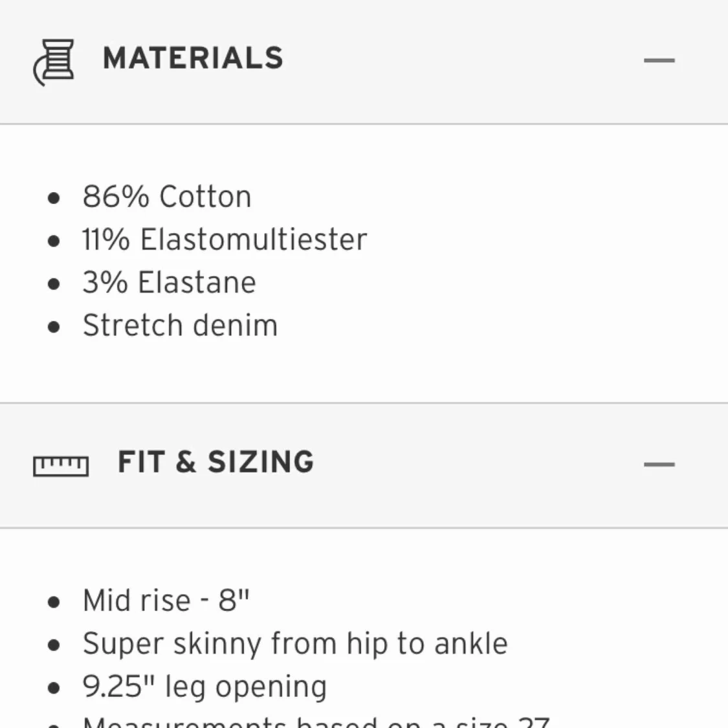728x728 pixels.
Task: Select Super skinny from hip to ankle text
Action: [295, 644]
